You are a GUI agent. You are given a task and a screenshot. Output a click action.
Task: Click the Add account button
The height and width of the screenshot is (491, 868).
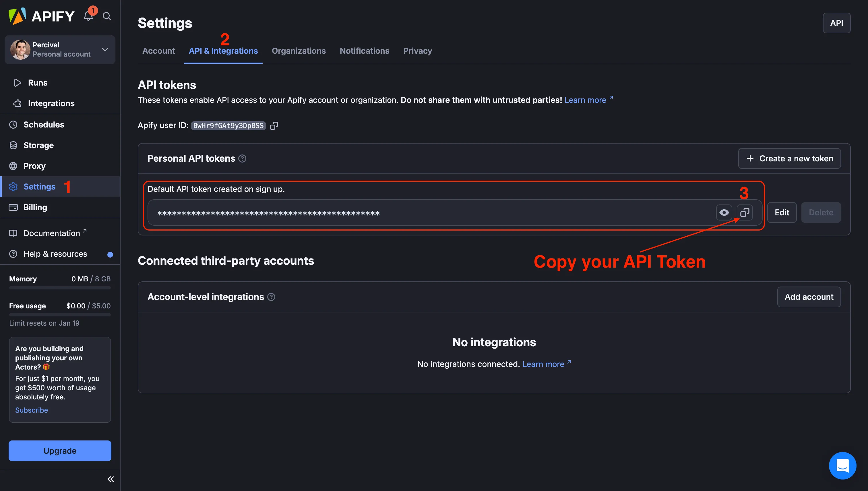coord(809,297)
